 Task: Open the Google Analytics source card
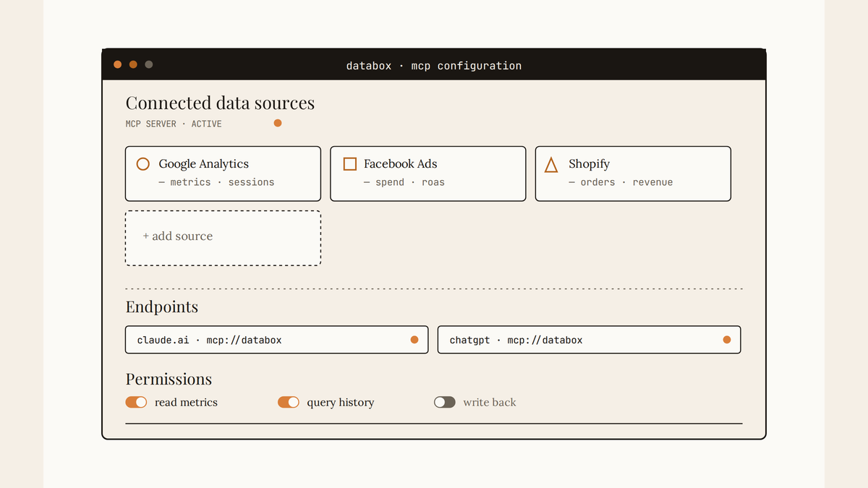[x=223, y=174]
